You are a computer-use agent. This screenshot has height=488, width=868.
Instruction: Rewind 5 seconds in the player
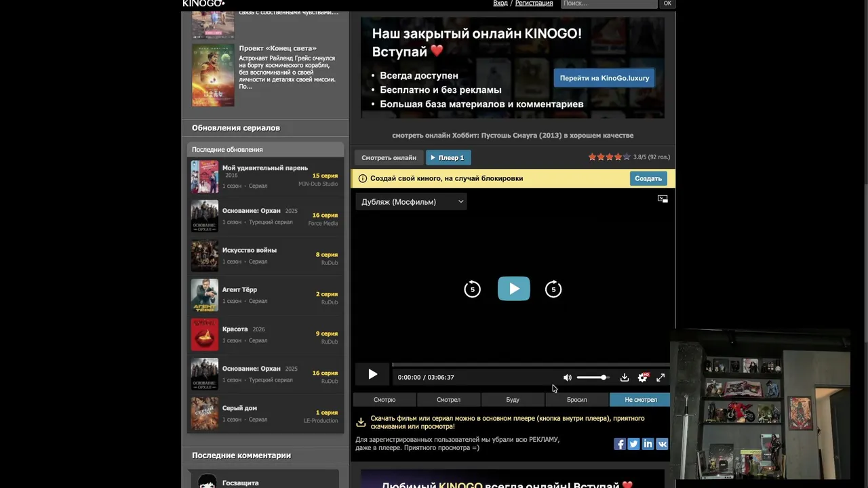[472, 289]
